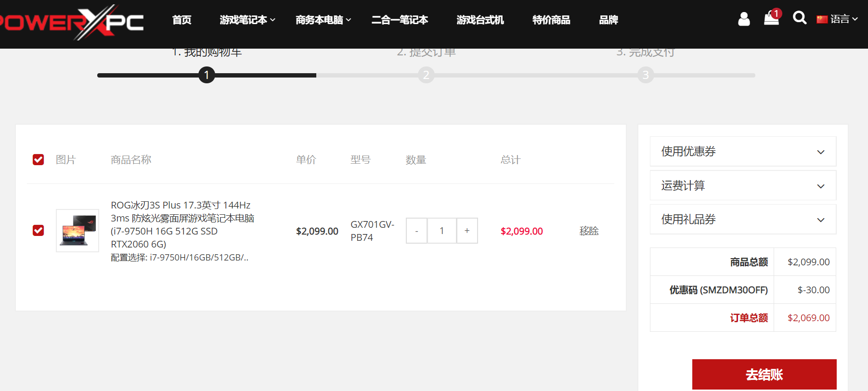Screen dimensions: 868x391
Task: Increase quantity with the plus button
Action: (x=467, y=231)
